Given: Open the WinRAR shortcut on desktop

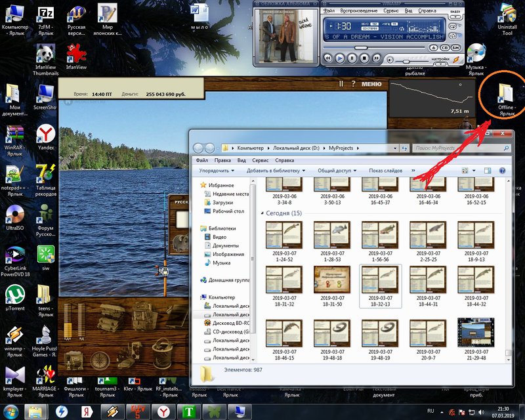Looking at the screenshot, I should tap(14, 140).
